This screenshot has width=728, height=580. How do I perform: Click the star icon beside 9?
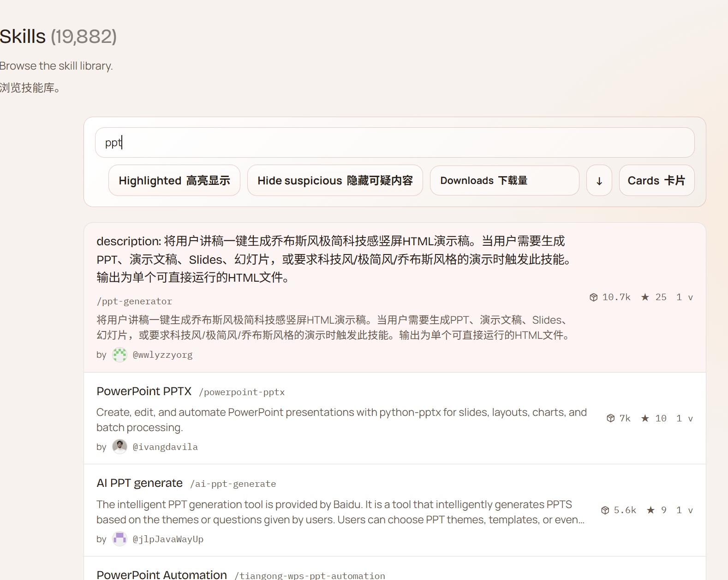[x=650, y=510]
